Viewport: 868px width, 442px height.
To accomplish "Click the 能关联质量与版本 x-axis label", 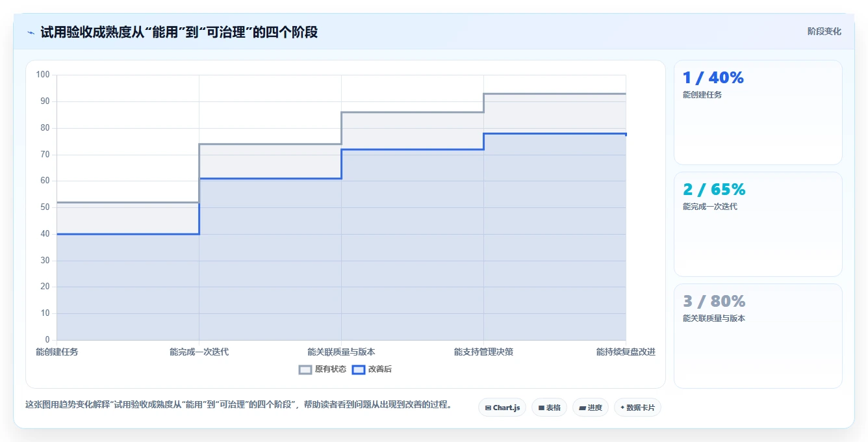I will point(341,352).
